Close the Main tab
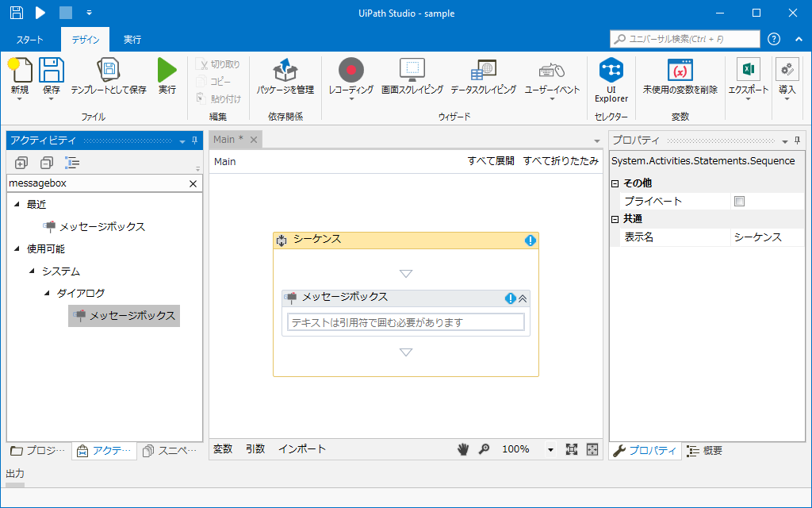812x508 pixels. point(254,140)
